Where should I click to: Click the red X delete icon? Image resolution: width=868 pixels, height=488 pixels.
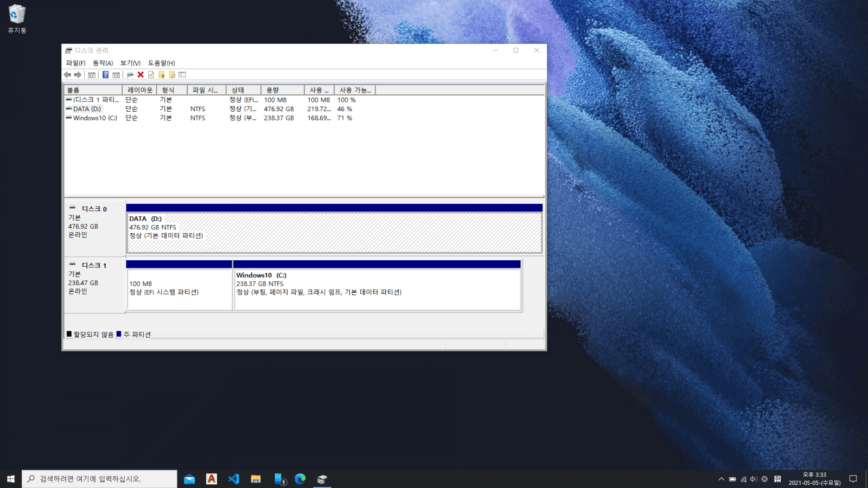[141, 75]
